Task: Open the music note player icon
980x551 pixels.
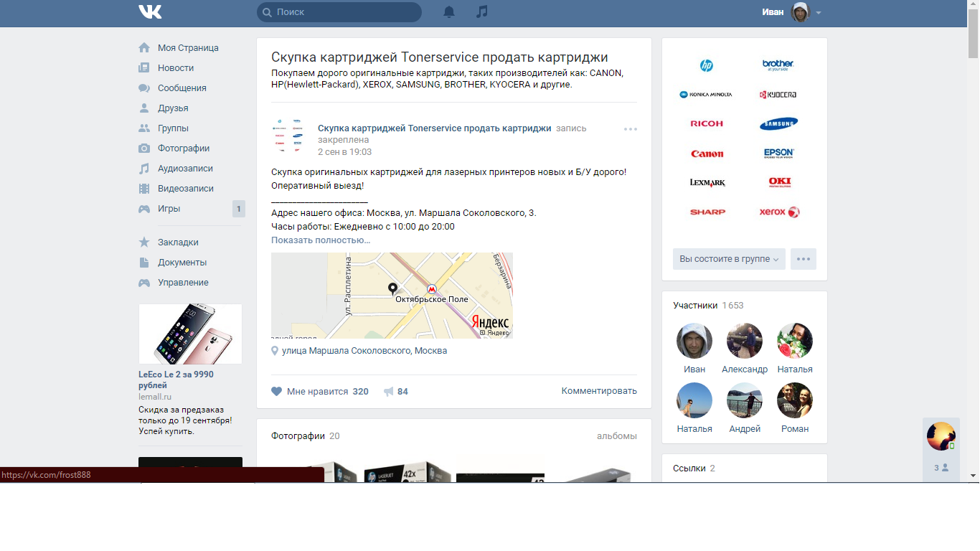Action: click(x=482, y=11)
